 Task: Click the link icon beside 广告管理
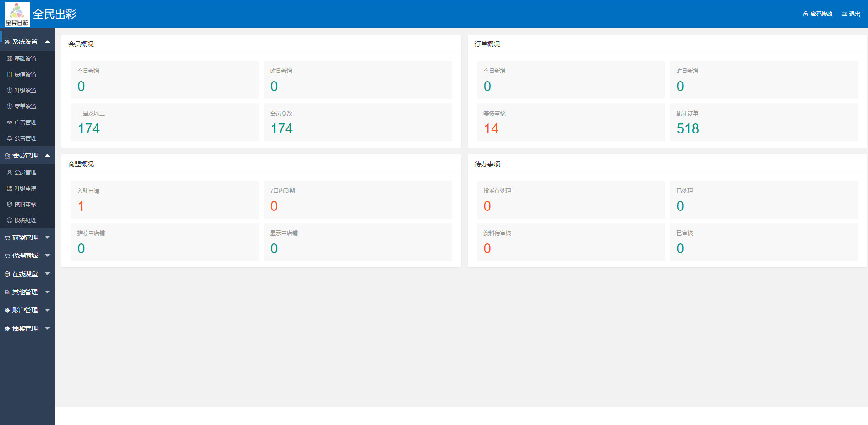pos(10,123)
